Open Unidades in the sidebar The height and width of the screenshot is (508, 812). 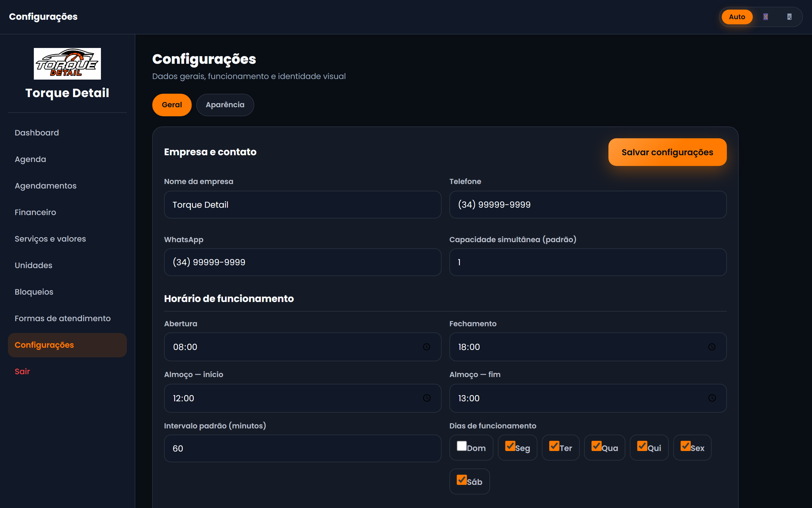point(67,265)
